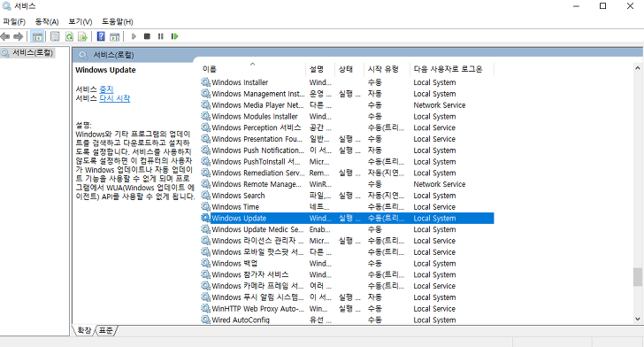
Task: Select the gear icon of Windows Time
Action: point(205,207)
